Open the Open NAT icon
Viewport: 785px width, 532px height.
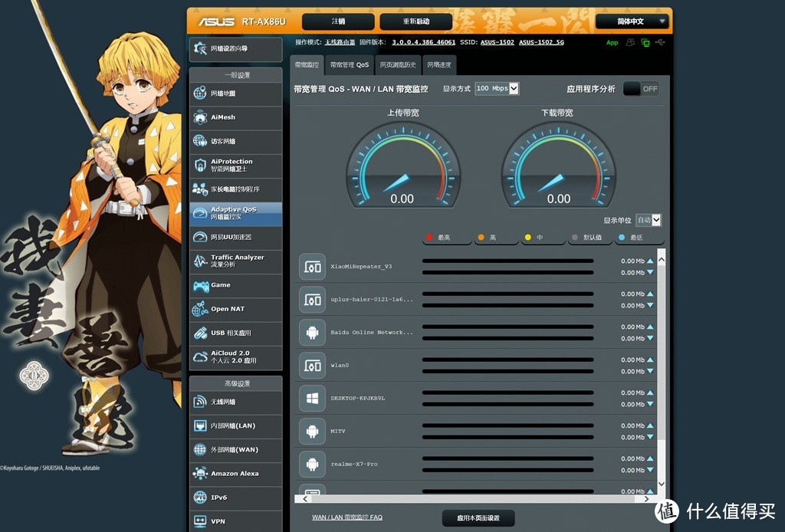click(200, 309)
